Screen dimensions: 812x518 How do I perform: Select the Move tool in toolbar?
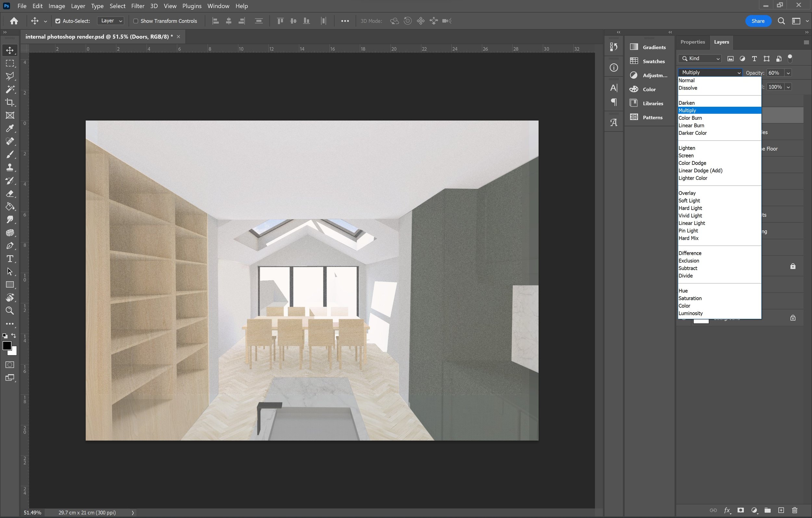10,50
